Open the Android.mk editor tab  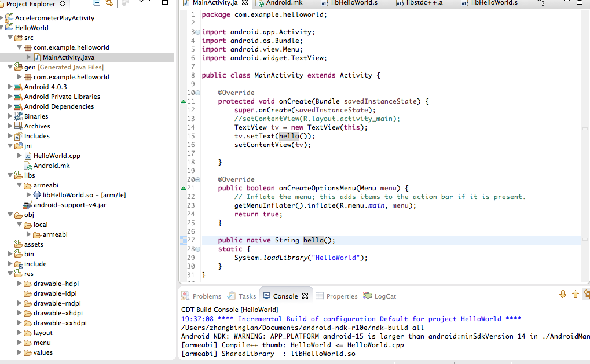[280, 3]
